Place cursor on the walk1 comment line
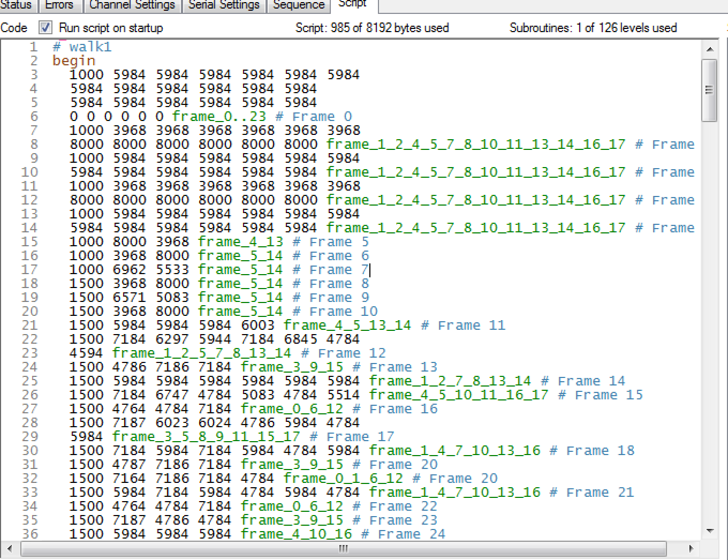728x560 pixels. click(83, 47)
